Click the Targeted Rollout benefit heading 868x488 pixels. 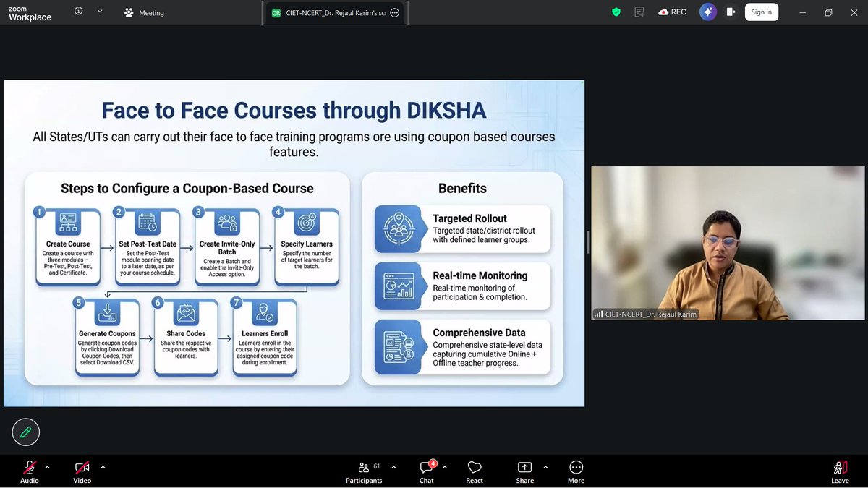point(470,218)
